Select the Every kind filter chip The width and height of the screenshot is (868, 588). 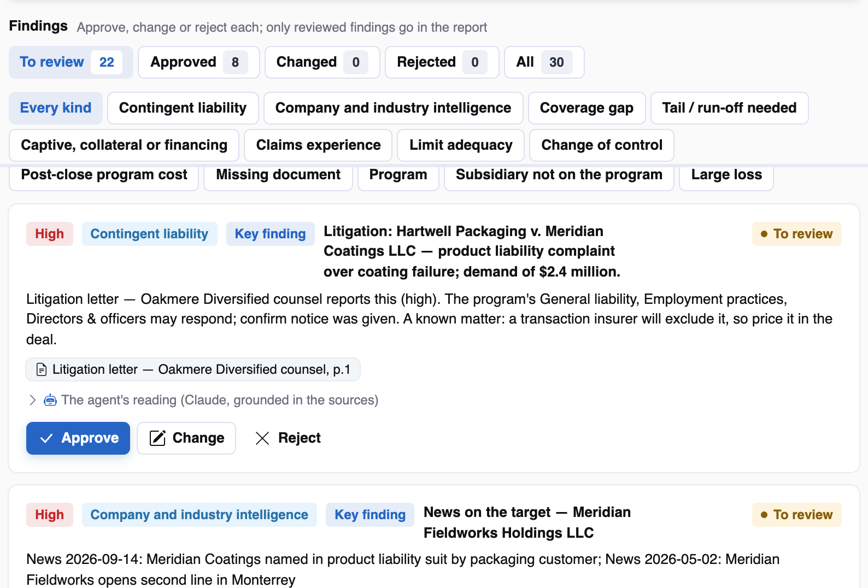pos(56,108)
